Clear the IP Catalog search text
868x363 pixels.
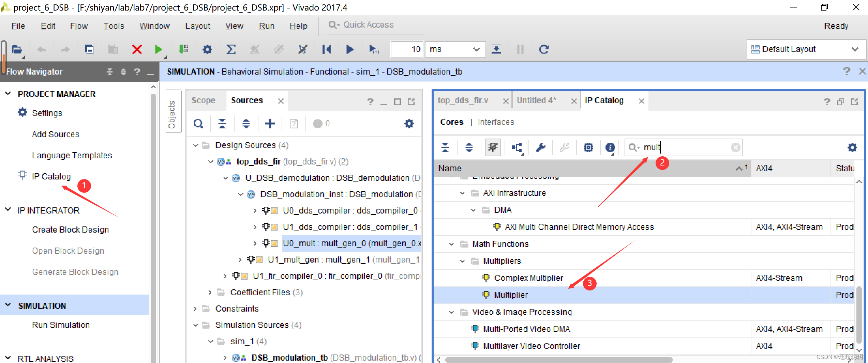735,147
